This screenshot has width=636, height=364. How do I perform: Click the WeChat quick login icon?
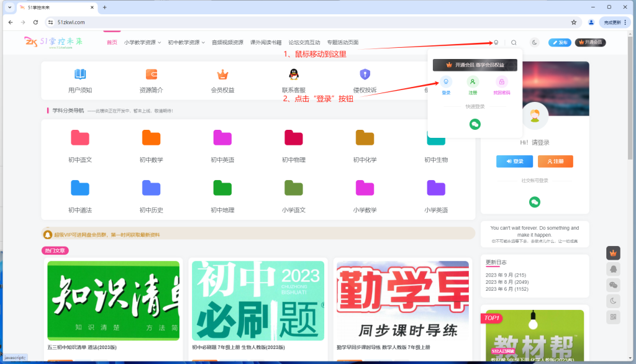pyautogui.click(x=475, y=124)
